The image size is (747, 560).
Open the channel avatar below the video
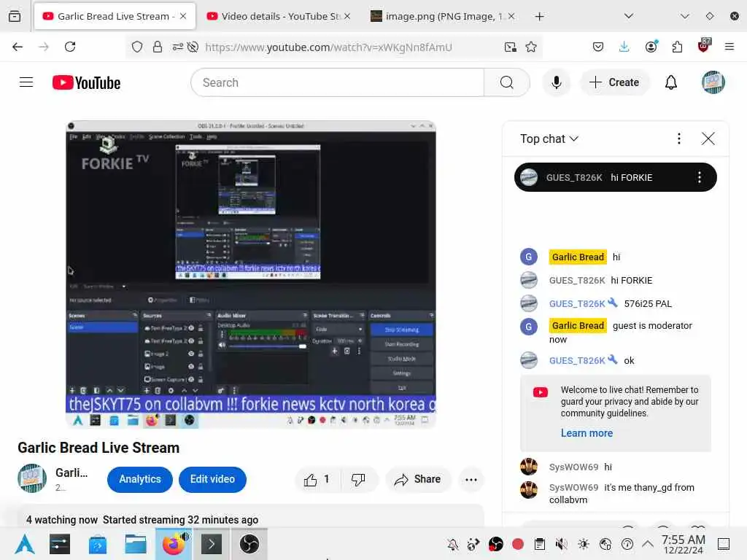(32, 478)
